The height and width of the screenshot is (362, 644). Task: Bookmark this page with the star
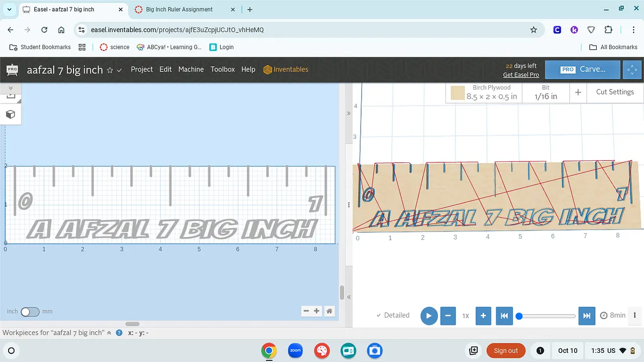tap(533, 30)
